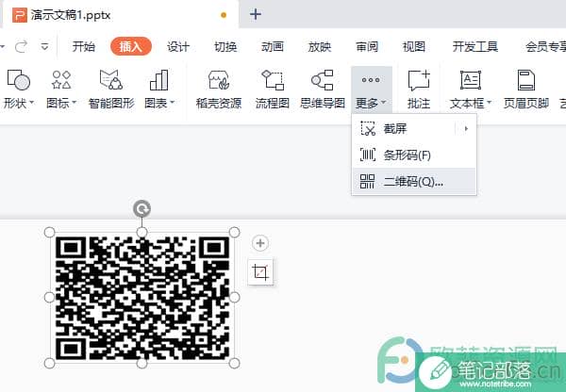Select the Insert (插入) tab
Screen dimensions: 566x392
coord(131,46)
